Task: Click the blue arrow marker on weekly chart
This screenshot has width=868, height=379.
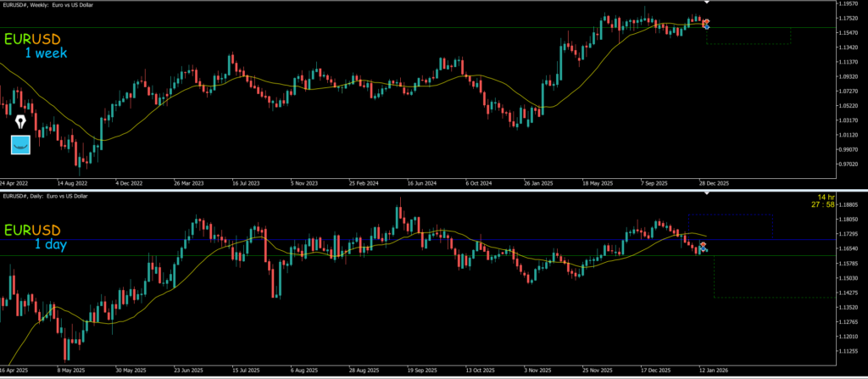Action: click(706, 27)
